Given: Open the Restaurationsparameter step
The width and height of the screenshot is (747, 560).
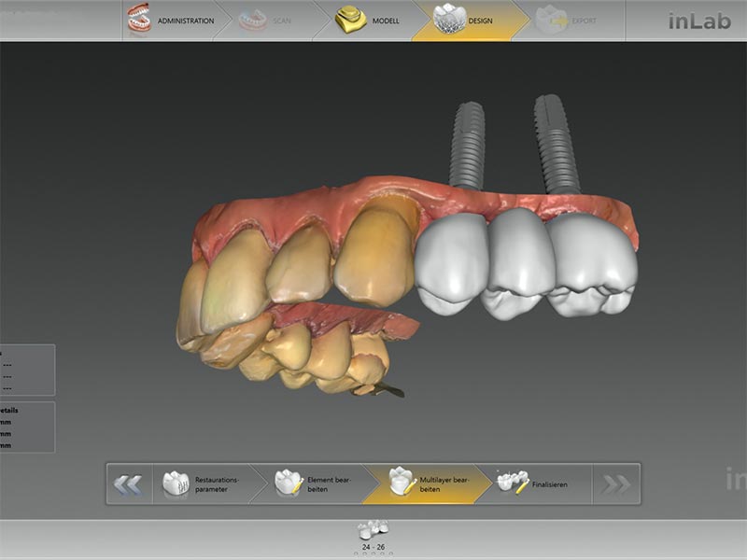Looking at the screenshot, I should [x=204, y=483].
